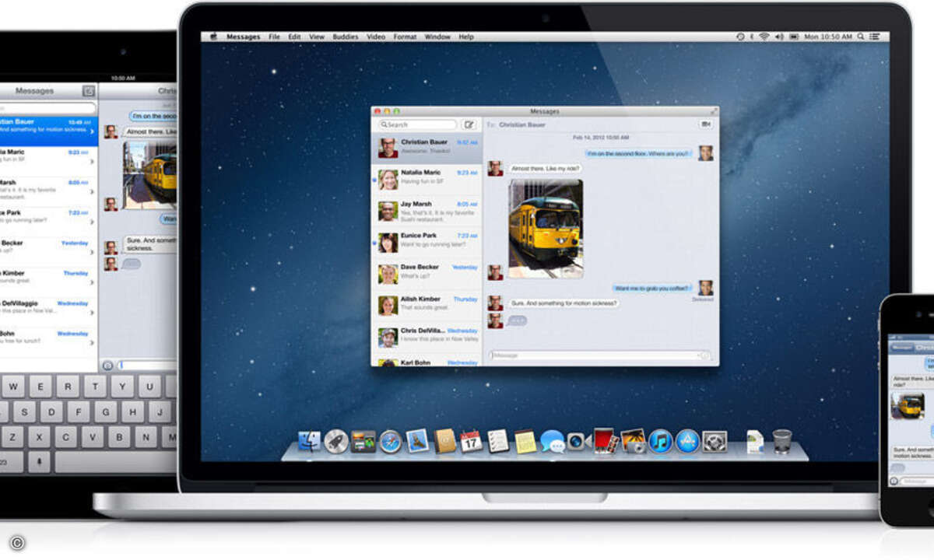Select Karl Bohn conversation on Mac
The image size is (934, 560).
(x=427, y=360)
